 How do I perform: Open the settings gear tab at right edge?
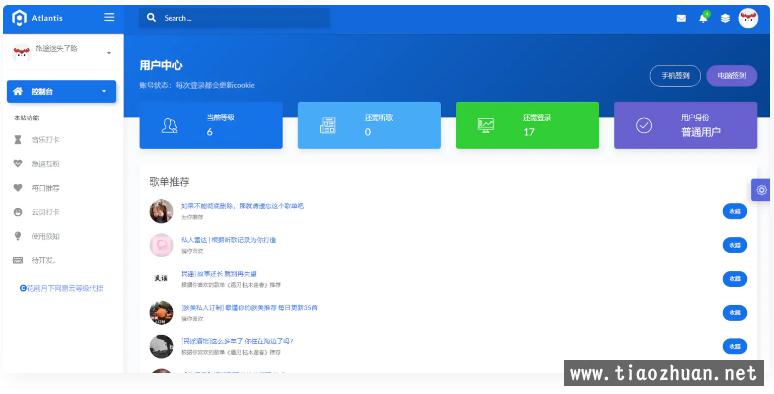click(761, 190)
